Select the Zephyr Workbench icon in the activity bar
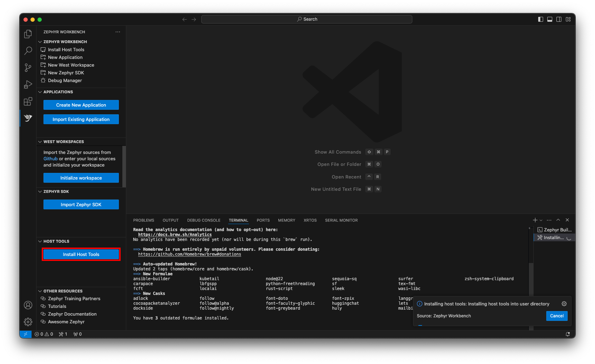Viewport: 595px width, 364px height. (x=28, y=118)
